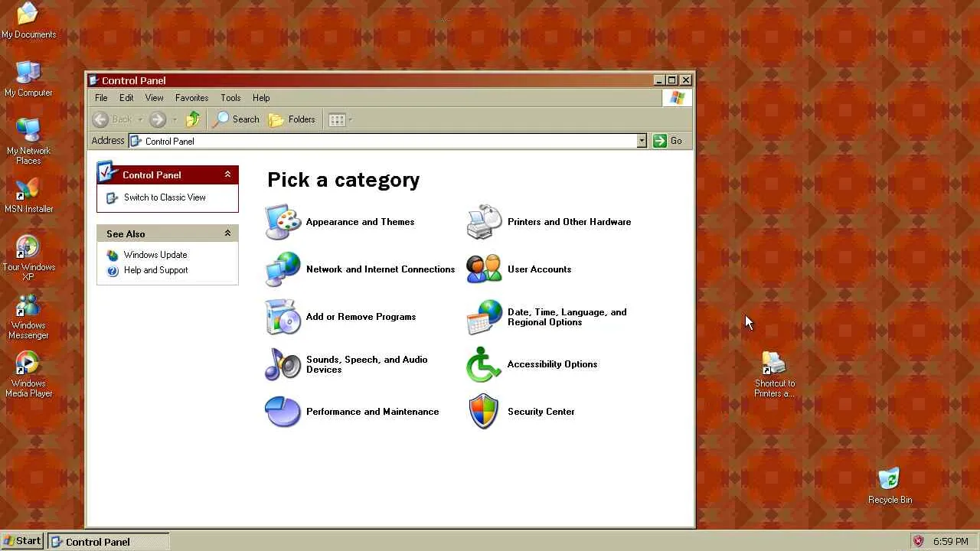Click the Windows Update globe icon in See Also

(x=113, y=255)
